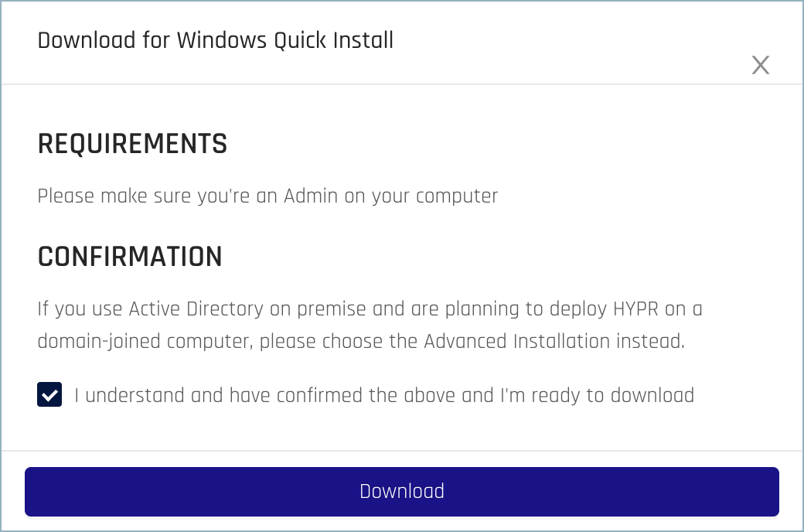Click the dismiss cross at top right
804x532 pixels.
761,66
